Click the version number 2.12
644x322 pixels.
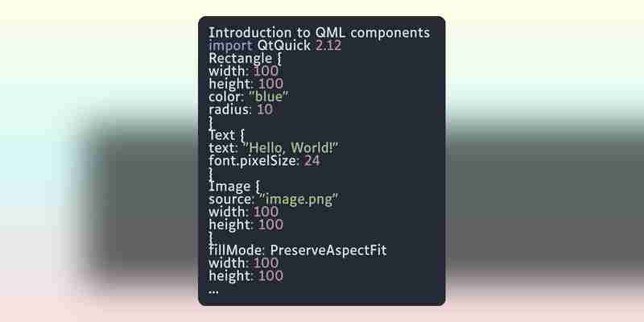(x=328, y=46)
